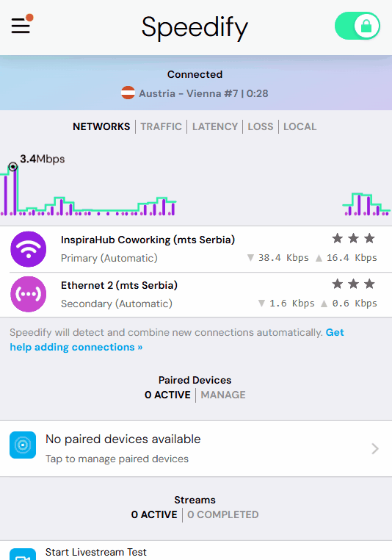392x560 pixels.
Task: Toggle the Speedify VPN connection switch
Action: coord(357,26)
